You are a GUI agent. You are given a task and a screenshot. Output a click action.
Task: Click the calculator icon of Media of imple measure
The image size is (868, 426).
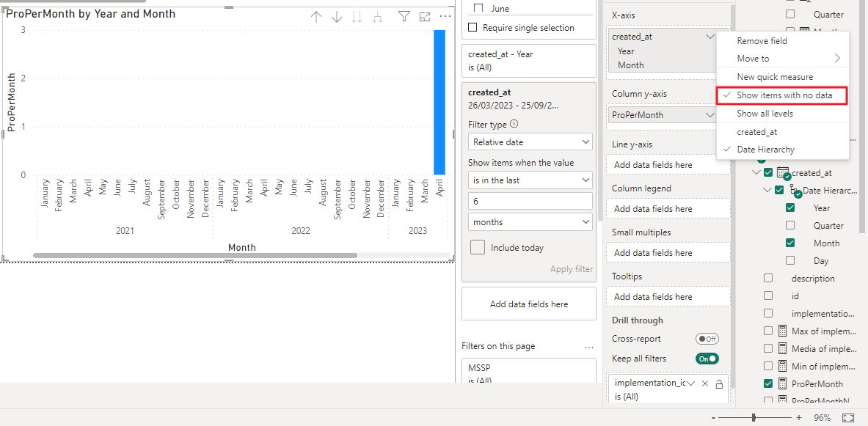point(782,348)
